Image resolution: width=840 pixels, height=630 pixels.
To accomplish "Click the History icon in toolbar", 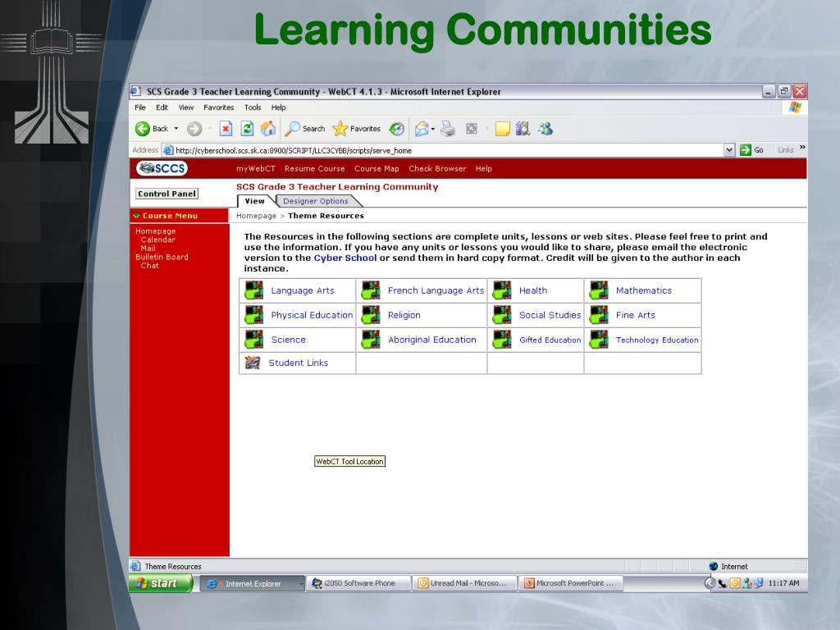I will point(397,129).
